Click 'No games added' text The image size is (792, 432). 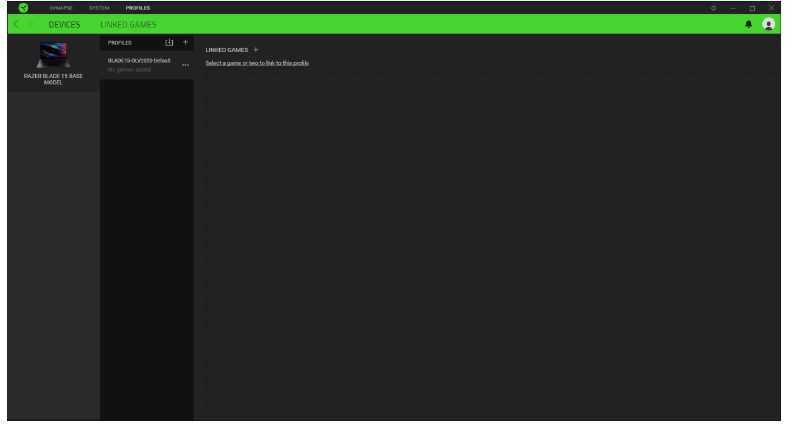tap(129, 70)
